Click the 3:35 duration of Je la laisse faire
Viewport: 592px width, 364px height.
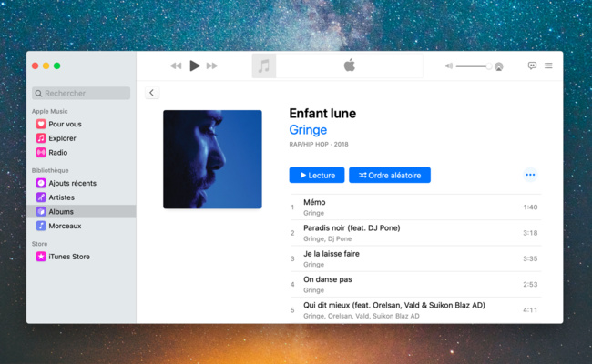coord(530,258)
